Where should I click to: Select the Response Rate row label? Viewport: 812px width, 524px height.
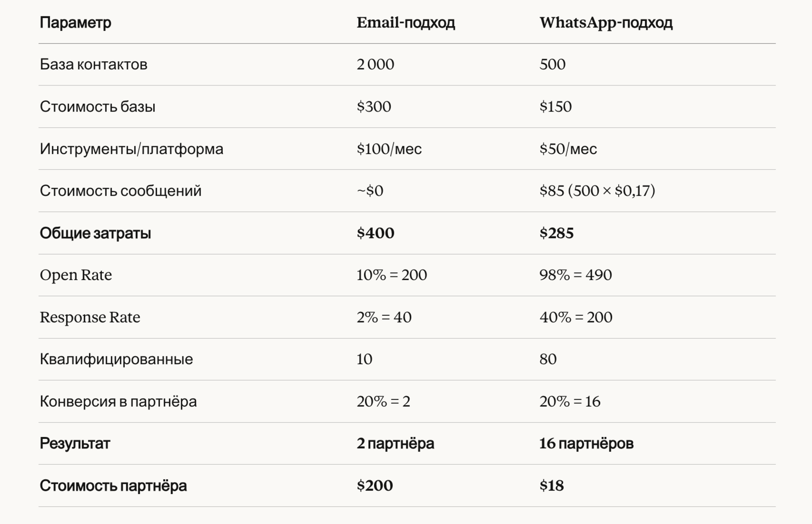pyautogui.click(x=90, y=317)
